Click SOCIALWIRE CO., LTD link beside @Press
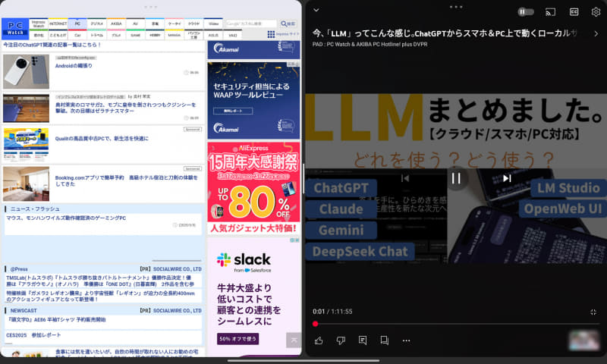The width and height of the screenshot is (607, 364). [178, 269]
